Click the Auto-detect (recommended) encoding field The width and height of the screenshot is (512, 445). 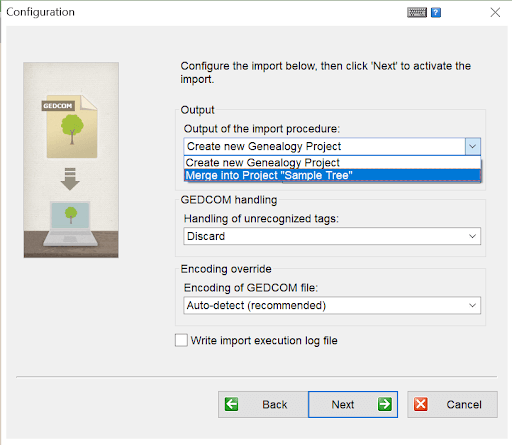[256, 305]
